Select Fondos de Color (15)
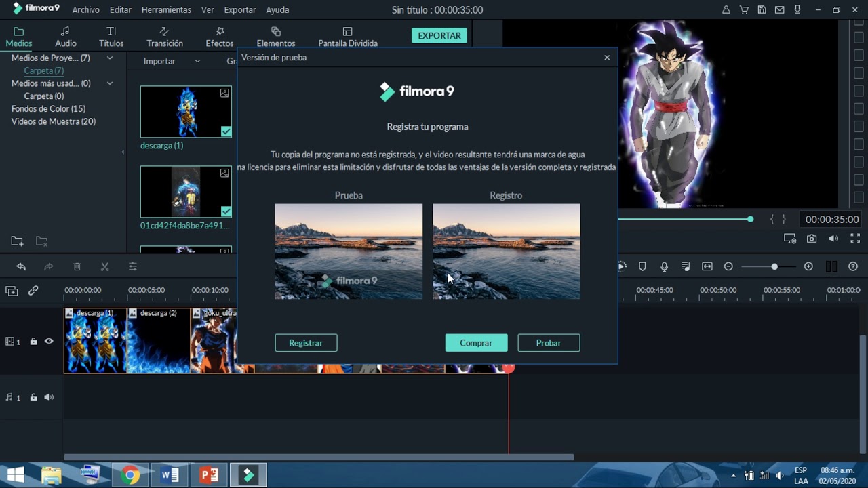Screen dimensions: 868x488 click(x=48, y=108)
